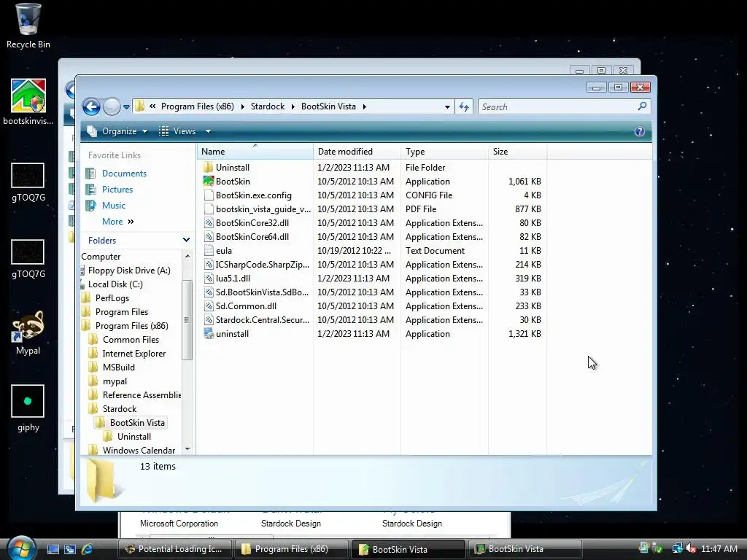747x560 pixels.
Task: Select Stardock.Central.Secur dll file
Action: tap(263, 319)
